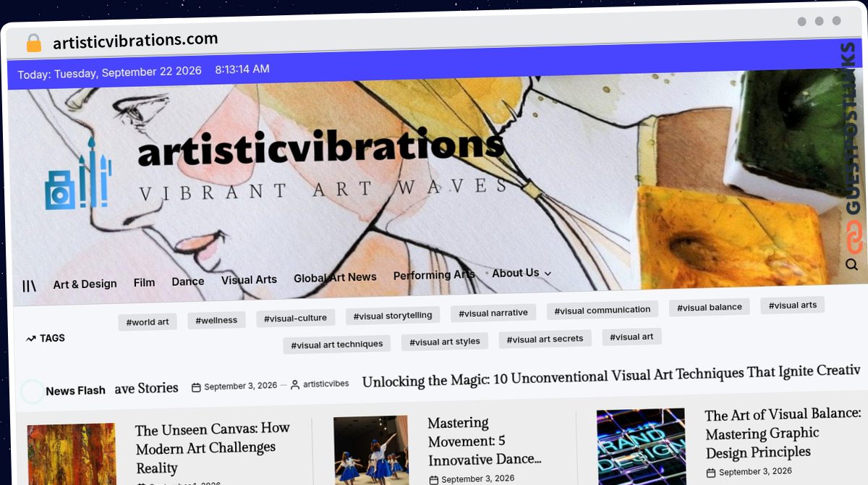Click the Unlocking the Magic ticker headline
The width and height of the screenshot is (868, 485).
[x=611, y=376]
